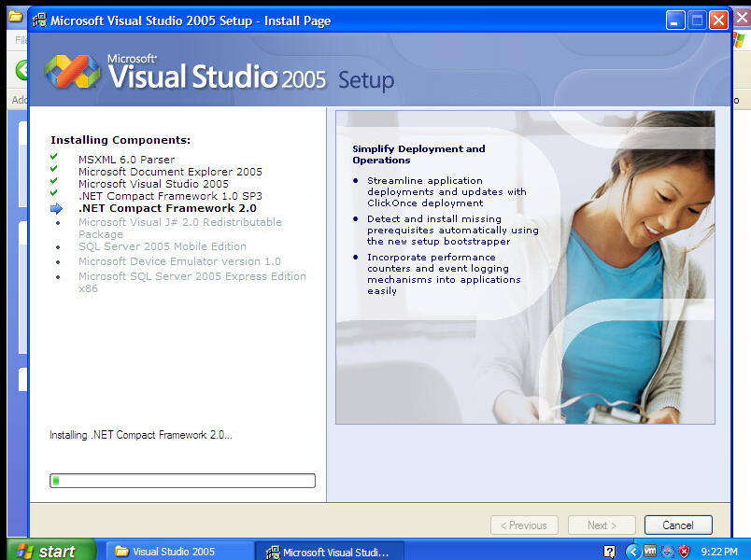Click the disabled < Previous button
Screen dimensions: 751x560
[x=524, y=525]
